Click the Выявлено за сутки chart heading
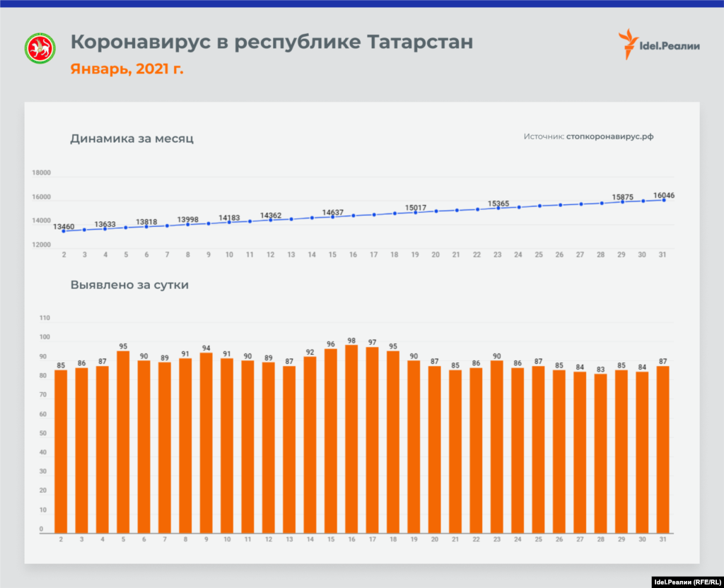Image resolution: width=724 pixels, height=588 pixels. [129, 286]
